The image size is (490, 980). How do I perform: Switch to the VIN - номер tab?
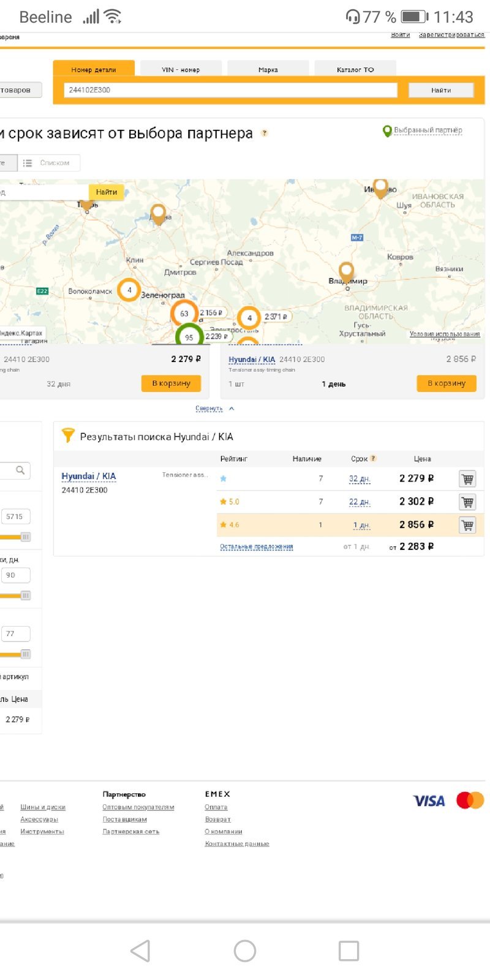(181, 69)
